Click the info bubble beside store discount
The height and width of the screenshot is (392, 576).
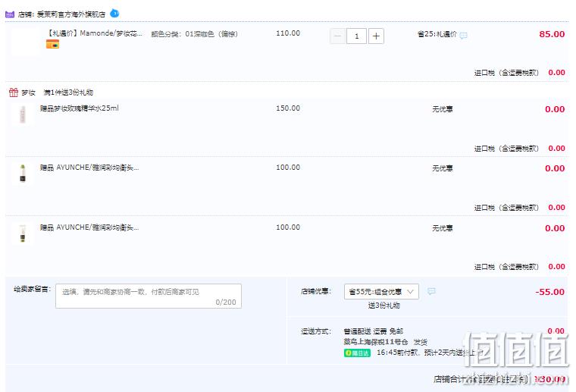click(x=431, y=291)
